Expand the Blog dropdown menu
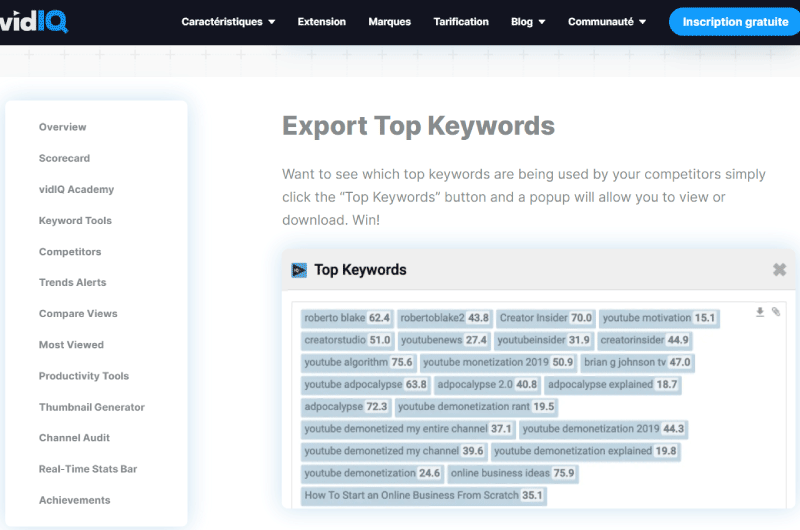Screen dimensions: 800x530 click(528, 22)
